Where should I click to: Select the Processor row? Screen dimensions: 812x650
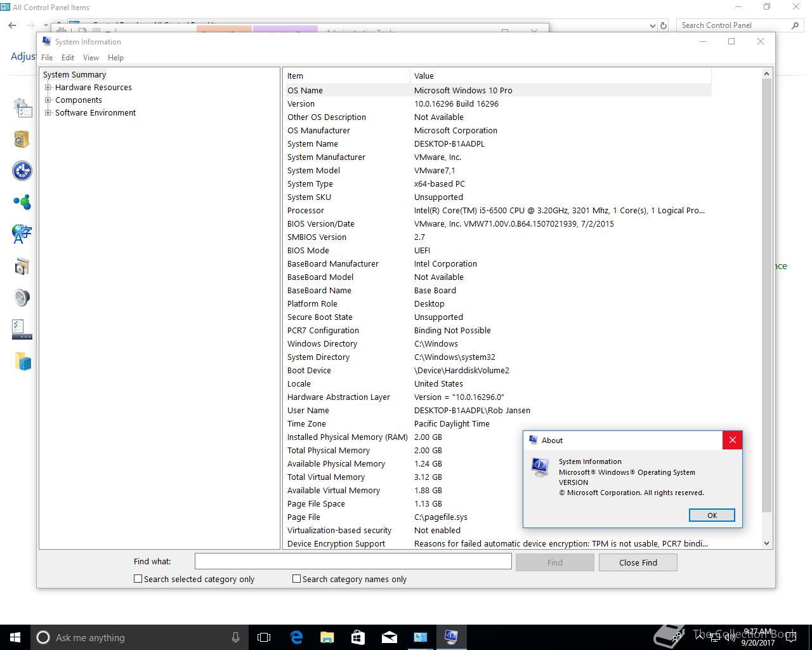click(498, 210)
